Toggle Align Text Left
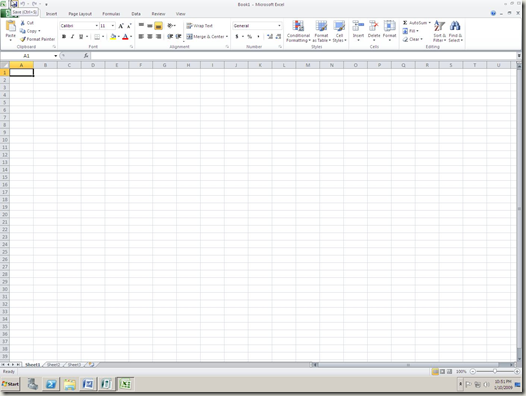The height and width of the screenshot is (396, 526). (141, 37)
